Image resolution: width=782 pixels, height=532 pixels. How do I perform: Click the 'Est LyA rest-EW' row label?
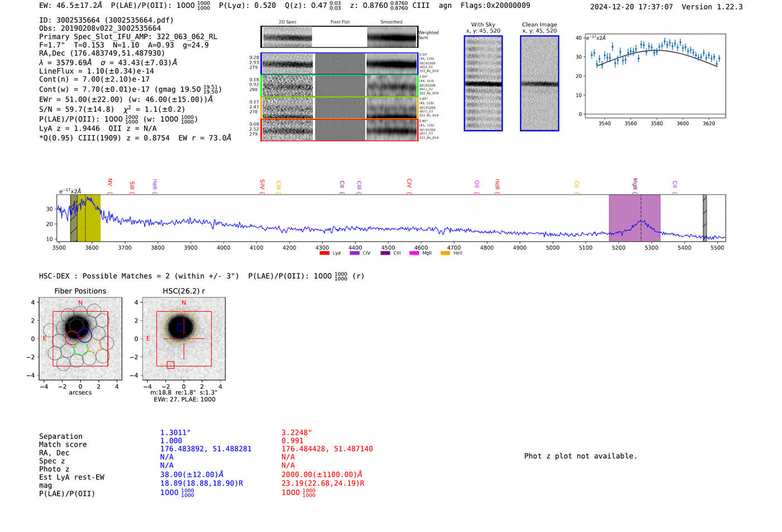coord(71,477)
